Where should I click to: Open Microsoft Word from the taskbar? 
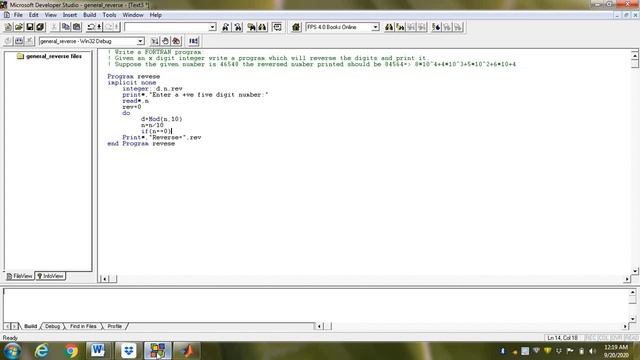pyautogui.click(x=98, y=351)
